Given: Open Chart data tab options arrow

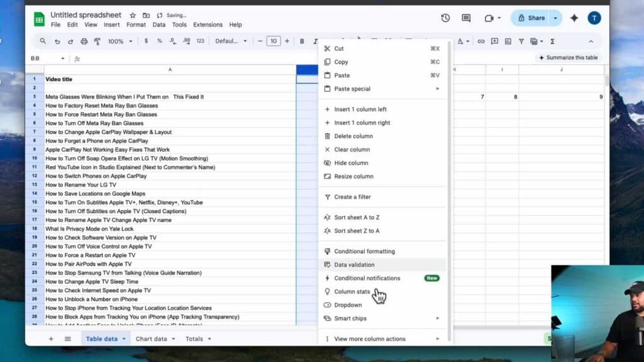Looking at the screenshot, I should [x=174, y=339].
